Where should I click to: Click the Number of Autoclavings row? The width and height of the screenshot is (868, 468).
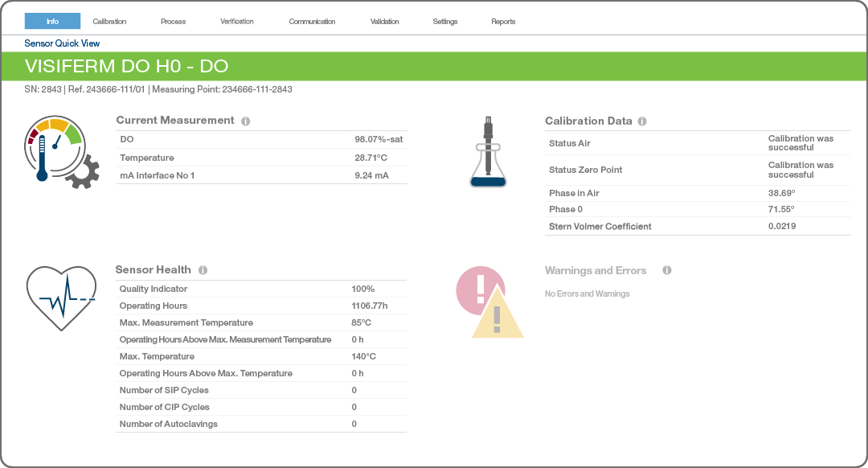261,425
